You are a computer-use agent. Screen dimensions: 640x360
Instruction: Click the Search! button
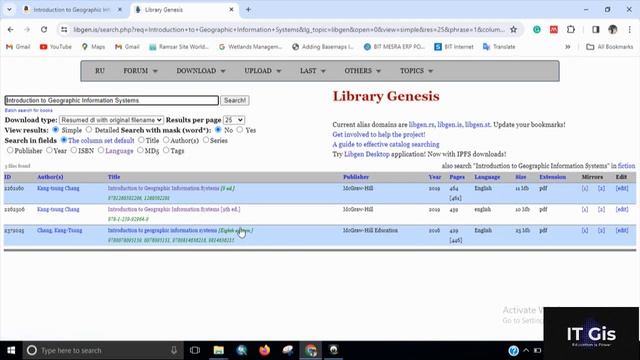pyautogui.click(x=235, y=100)
